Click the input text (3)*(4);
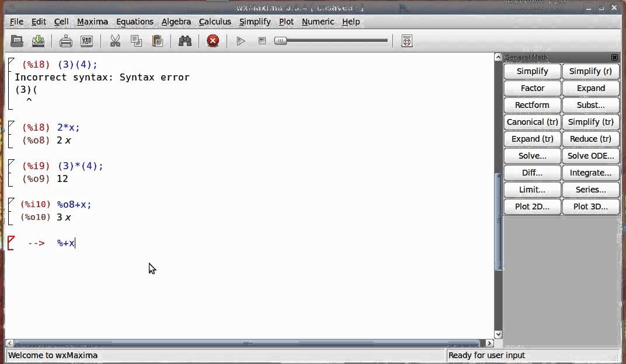Screen dimensions: 626x364 pyautogui.click(x=80, y=166)
